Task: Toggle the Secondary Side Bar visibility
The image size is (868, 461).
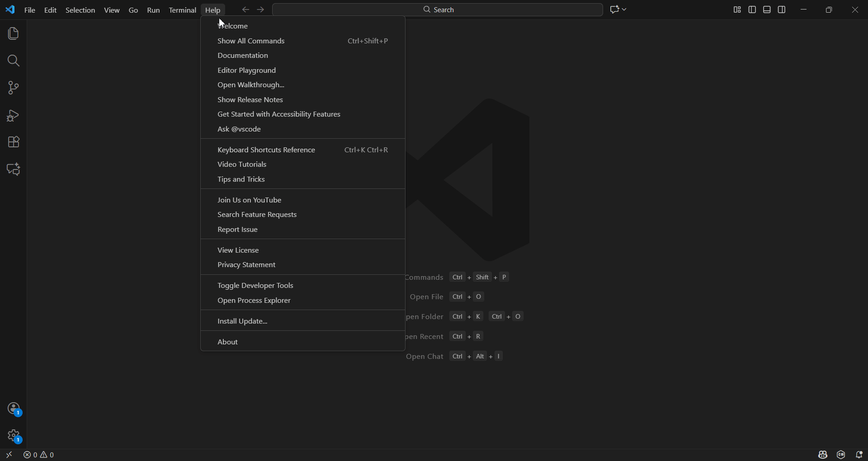Action: [782, 9]
